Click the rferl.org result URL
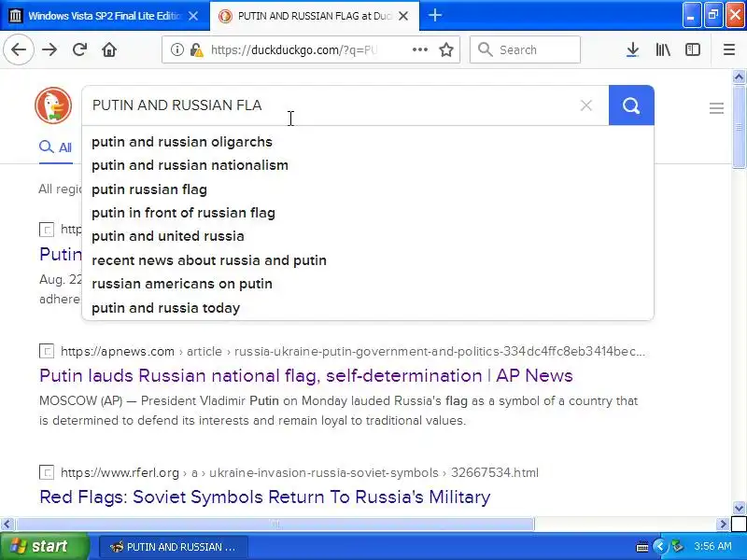This screenshot has width=747, height=560. pos(300,472)
